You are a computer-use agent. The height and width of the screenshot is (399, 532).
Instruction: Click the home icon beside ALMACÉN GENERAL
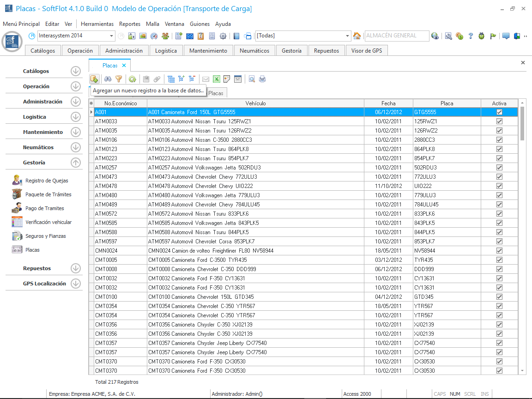tap(357, 36)
